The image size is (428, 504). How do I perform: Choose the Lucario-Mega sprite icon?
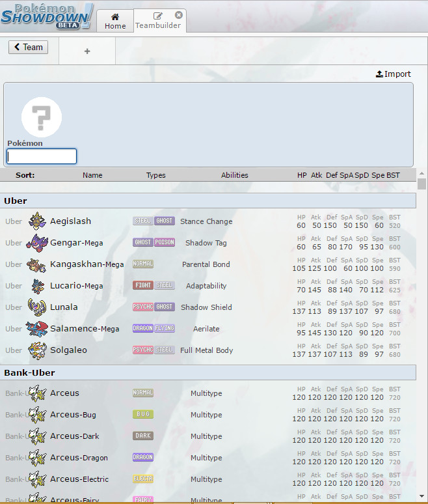pyautogui.click(x=38, y=286)
